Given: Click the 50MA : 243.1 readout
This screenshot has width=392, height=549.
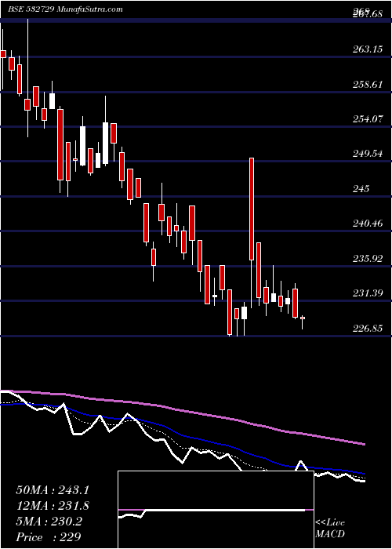Looking at the screenshot, I should (53, 490).
